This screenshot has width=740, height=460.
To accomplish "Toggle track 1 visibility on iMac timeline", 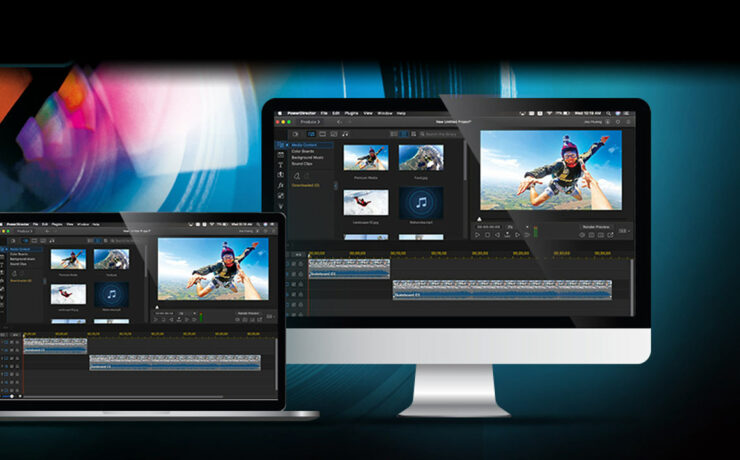I will click(x=294, y=264).
